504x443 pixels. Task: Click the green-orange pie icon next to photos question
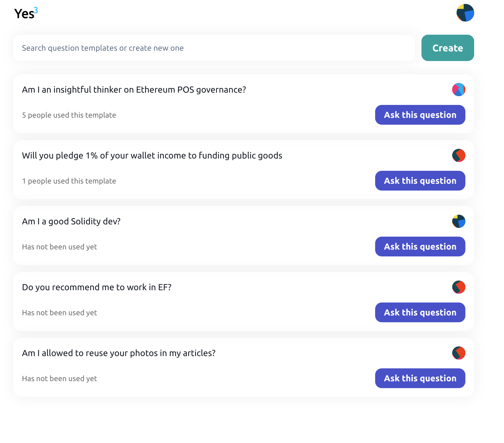click(x=459, y=353)
